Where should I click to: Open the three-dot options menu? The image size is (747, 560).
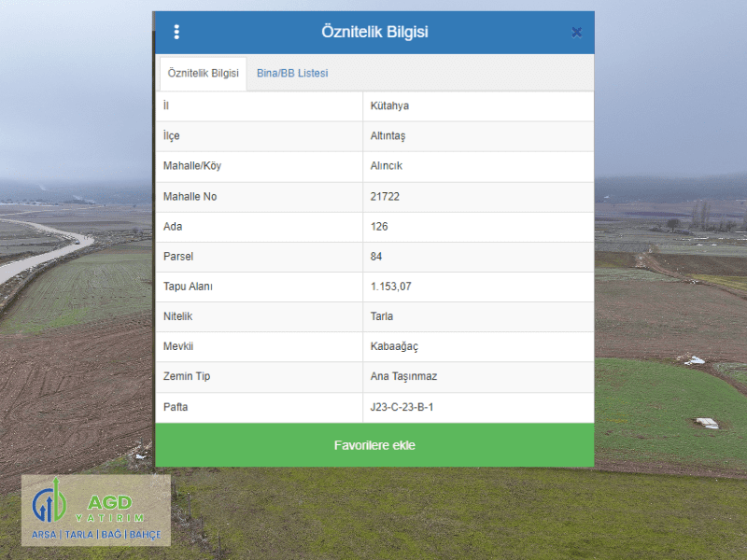pos(176,33)
